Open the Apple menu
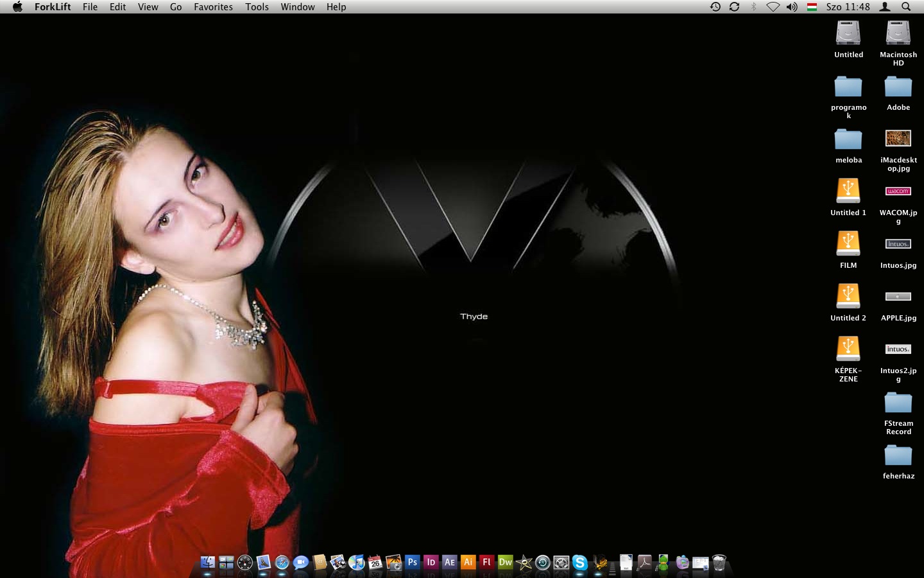 click(x=17, y=6)
